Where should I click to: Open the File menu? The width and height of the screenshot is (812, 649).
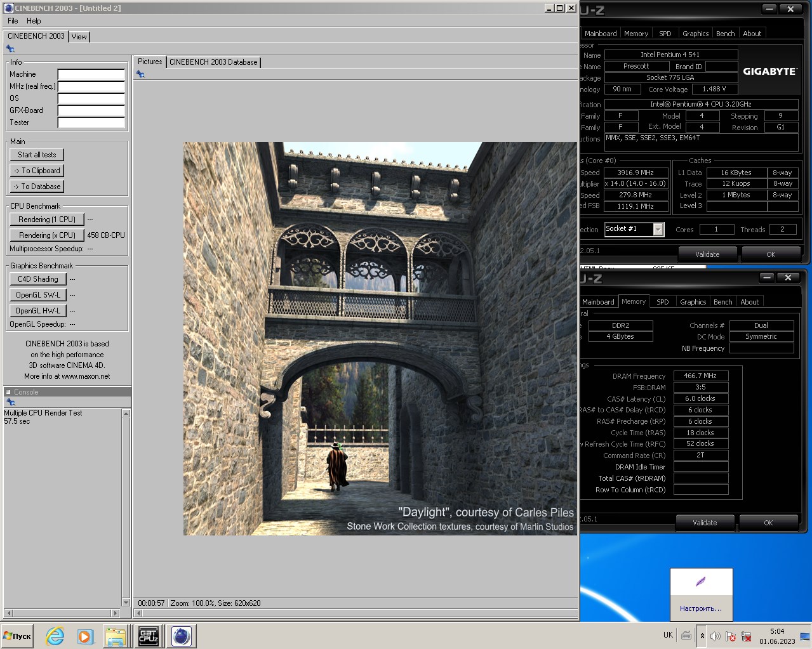pos(13,21)
